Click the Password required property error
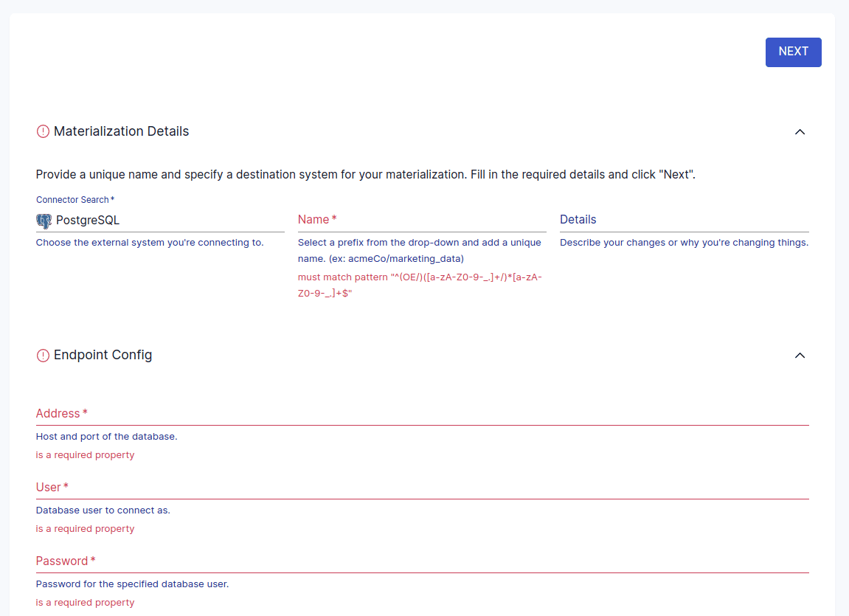This screenshot has width=849, height=616. [85, 603]
